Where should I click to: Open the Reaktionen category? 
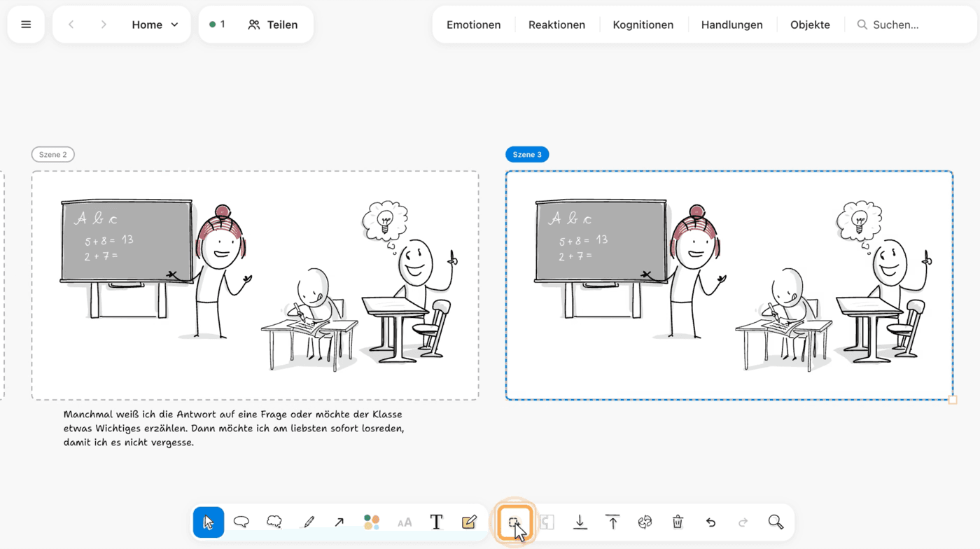556,25
